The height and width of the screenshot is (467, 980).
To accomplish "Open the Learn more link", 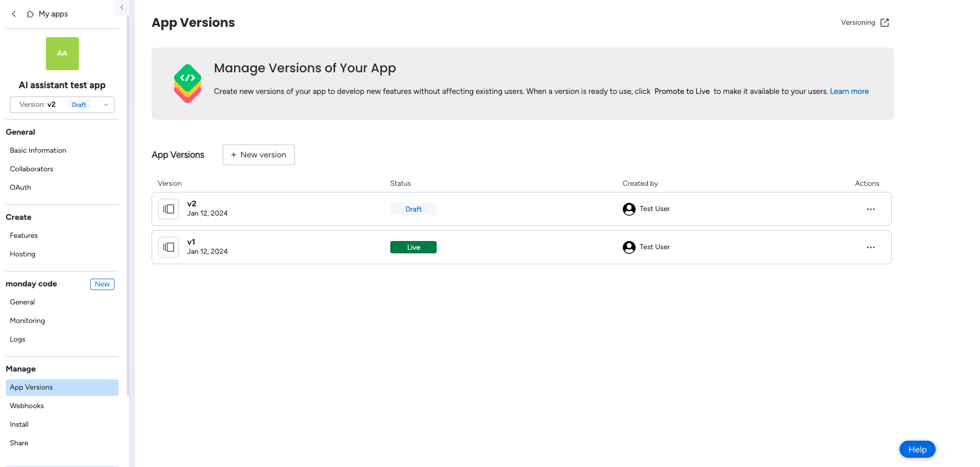I will 849,91.
